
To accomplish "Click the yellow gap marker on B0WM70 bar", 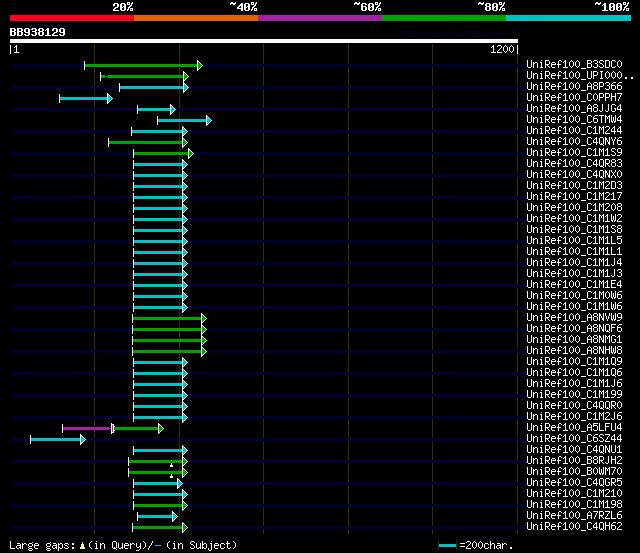I will 171,476.
